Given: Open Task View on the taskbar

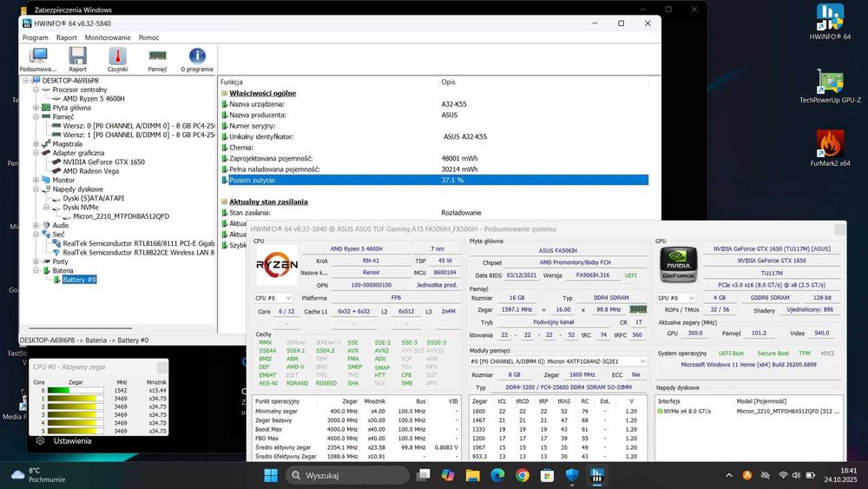Looking at the screenshot, I should [424, 475].
